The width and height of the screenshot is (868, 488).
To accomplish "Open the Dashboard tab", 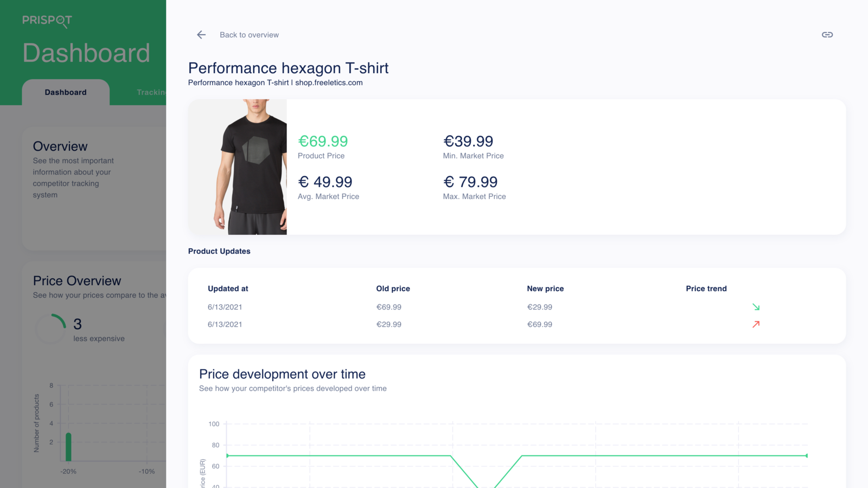I will [x=66, y=92].
